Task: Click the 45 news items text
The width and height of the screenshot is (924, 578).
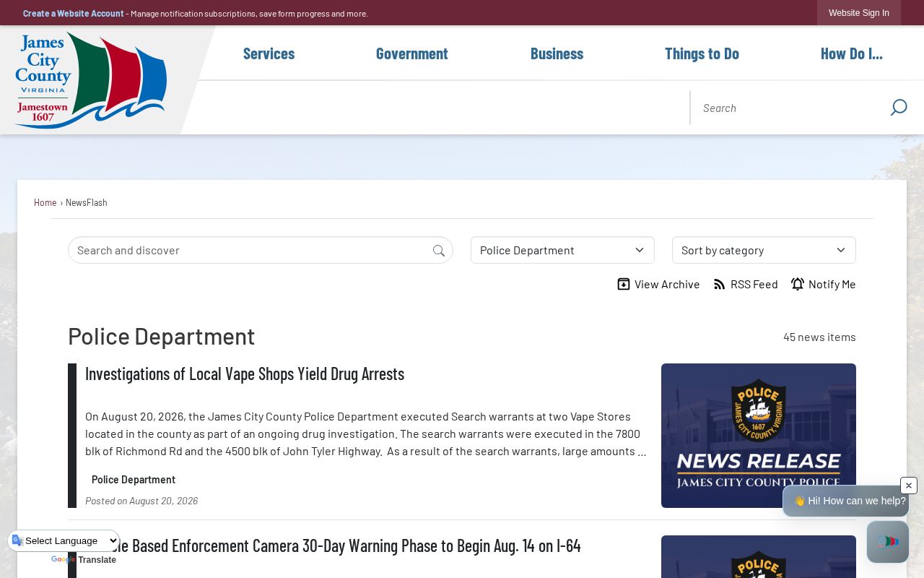Action: [x=819, y=337]
